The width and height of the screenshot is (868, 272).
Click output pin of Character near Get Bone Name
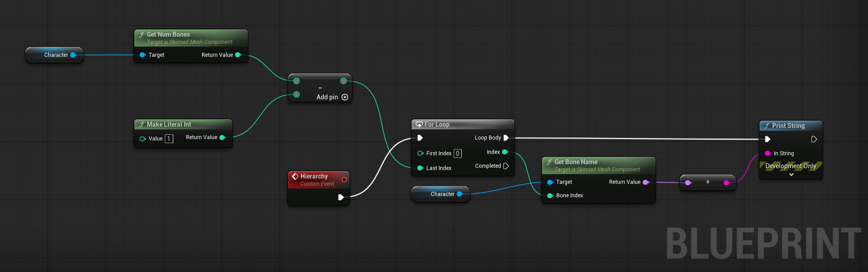click(460, 194)
